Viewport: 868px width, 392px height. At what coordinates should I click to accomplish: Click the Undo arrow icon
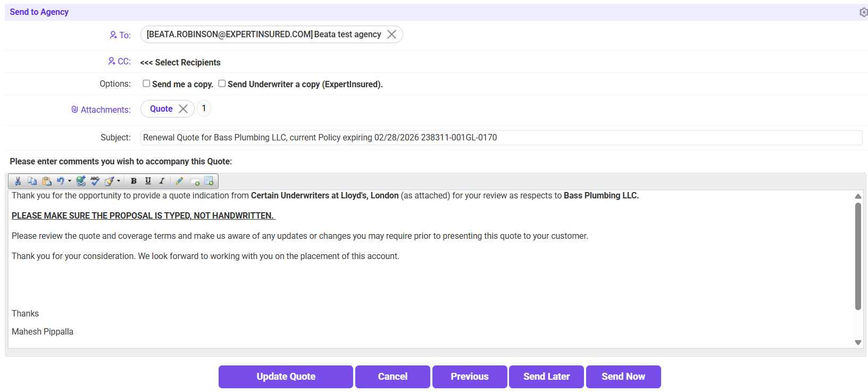(60, 181)
